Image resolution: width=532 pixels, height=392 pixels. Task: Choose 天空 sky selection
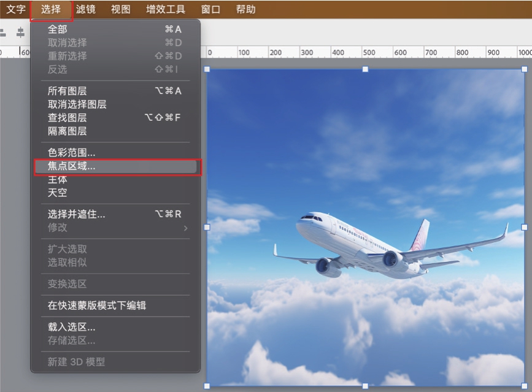(115, 193)
